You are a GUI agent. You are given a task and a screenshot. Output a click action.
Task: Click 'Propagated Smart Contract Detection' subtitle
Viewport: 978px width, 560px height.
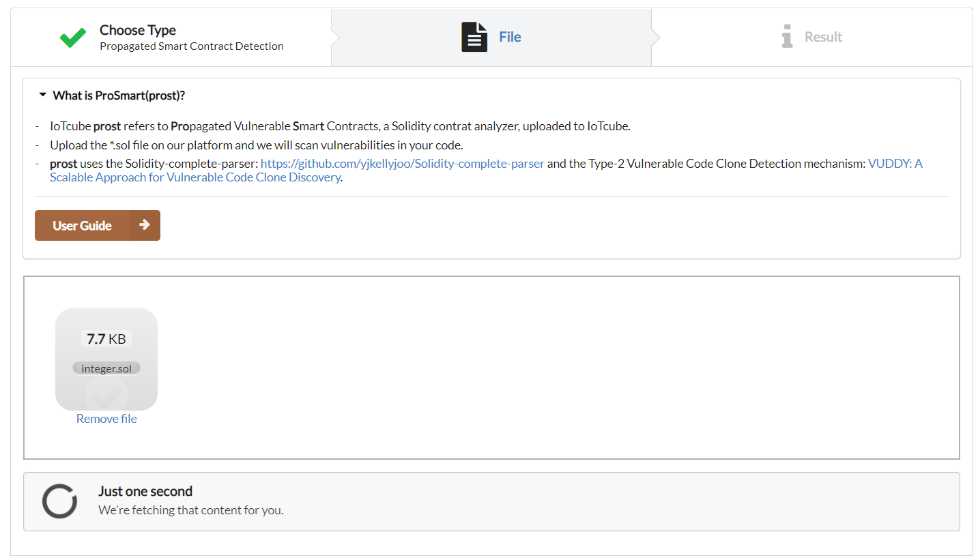192,46
